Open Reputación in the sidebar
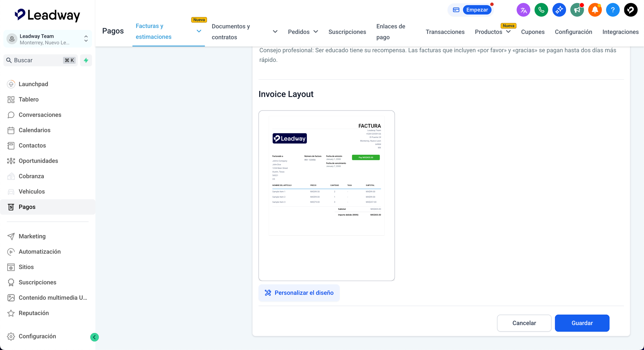The height and width of the screenshot is (350, 644). [x=33, y=313]
